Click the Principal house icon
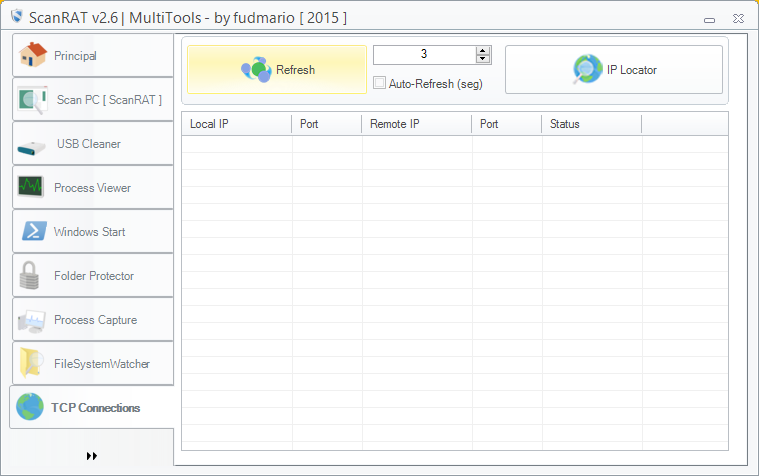The width and height of the screenshot is (759, 476). point(32,55)
